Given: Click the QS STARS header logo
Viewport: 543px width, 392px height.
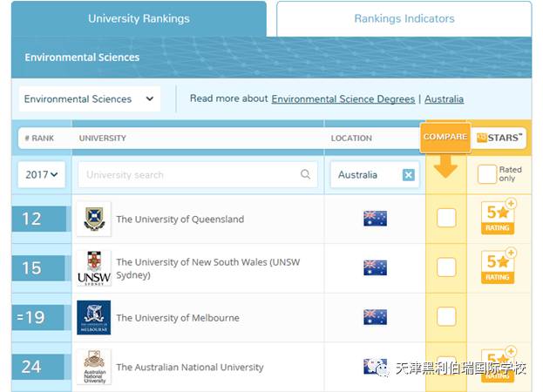Looking at the screenshot, I should pyautogui.click(x=499, y=138).
